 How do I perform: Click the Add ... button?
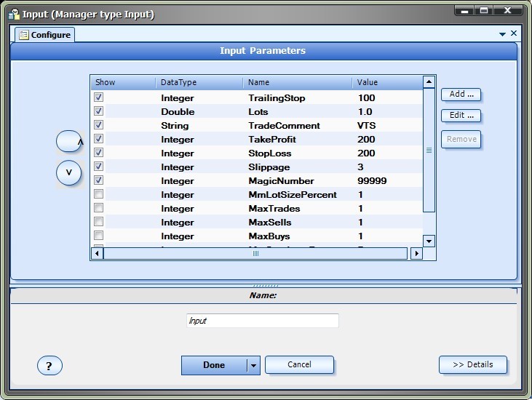(461, 95)
